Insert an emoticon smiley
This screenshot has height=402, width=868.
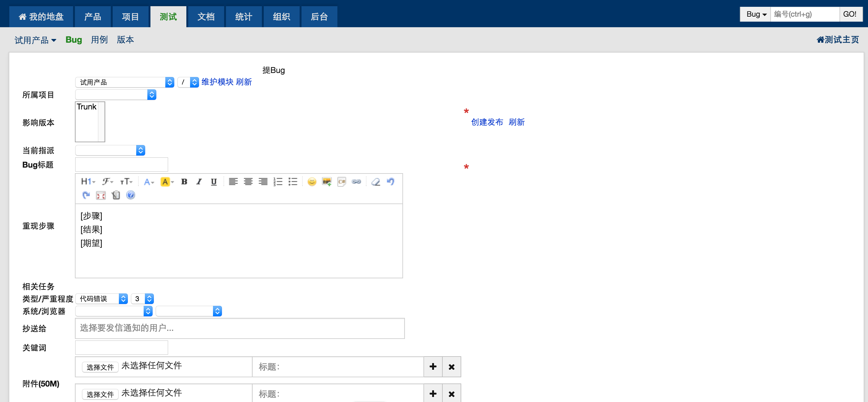312,182
